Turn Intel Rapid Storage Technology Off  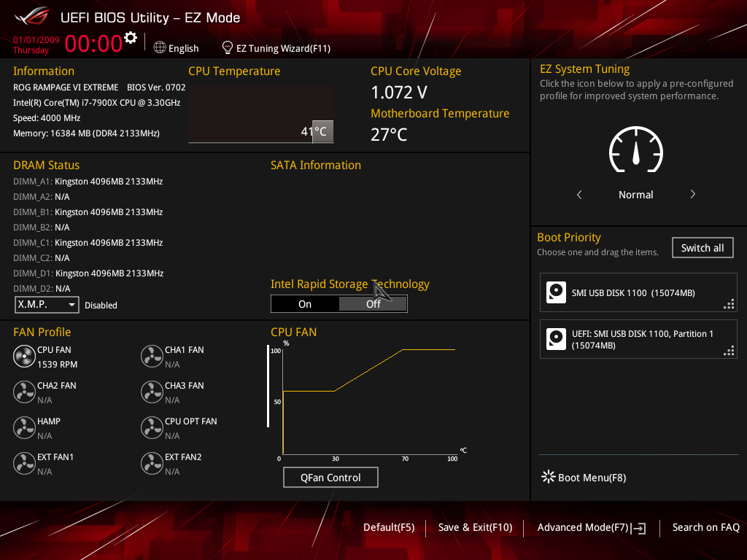(373, 304)
